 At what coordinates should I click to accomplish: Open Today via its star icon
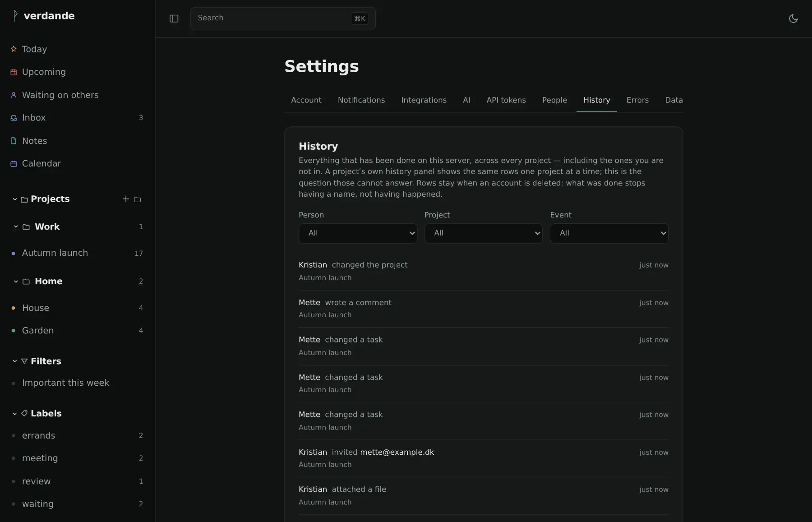(x=14, y=49)
